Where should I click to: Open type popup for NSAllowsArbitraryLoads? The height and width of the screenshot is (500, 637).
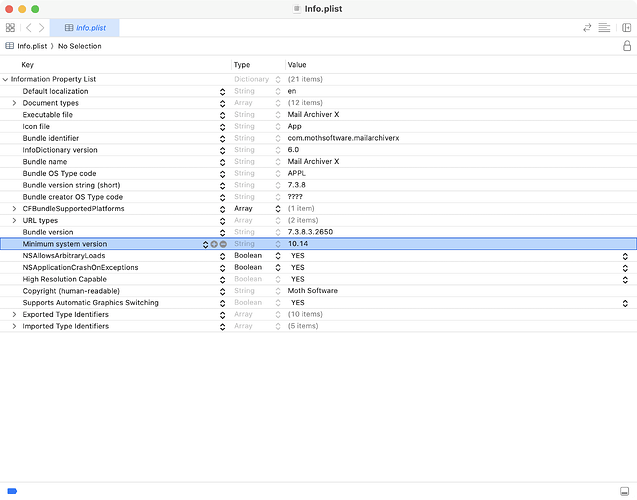[x=278, y=256]
